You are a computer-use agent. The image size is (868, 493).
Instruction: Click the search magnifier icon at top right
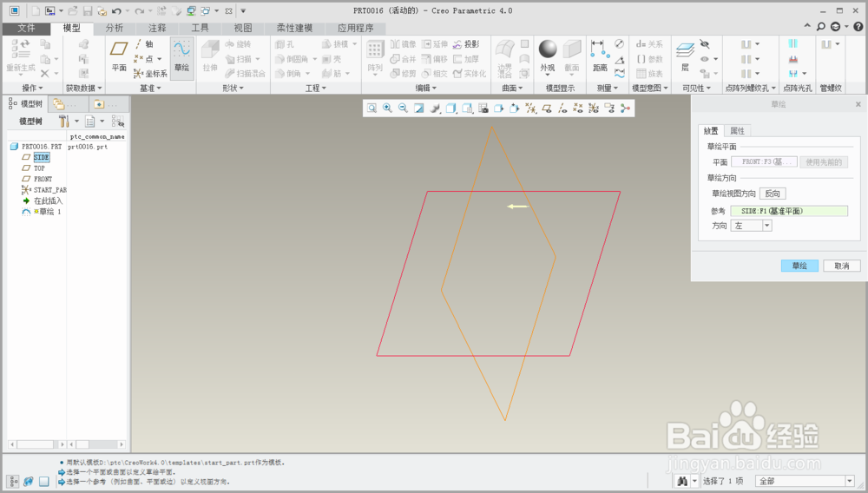(821, 27)
